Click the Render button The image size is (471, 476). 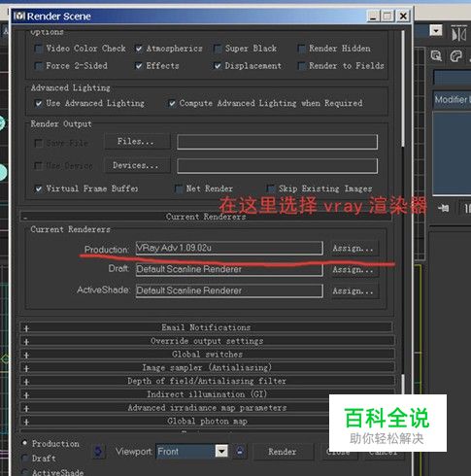pos(283,452)
